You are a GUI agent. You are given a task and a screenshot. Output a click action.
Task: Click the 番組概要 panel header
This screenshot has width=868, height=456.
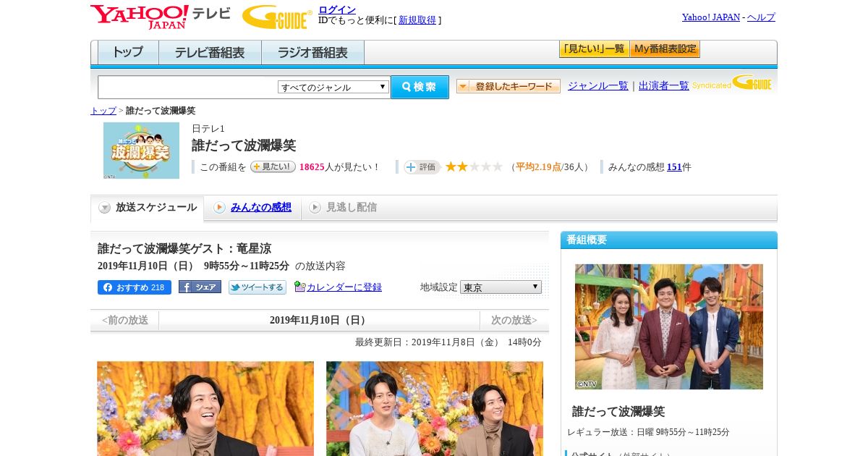[669, 240]
